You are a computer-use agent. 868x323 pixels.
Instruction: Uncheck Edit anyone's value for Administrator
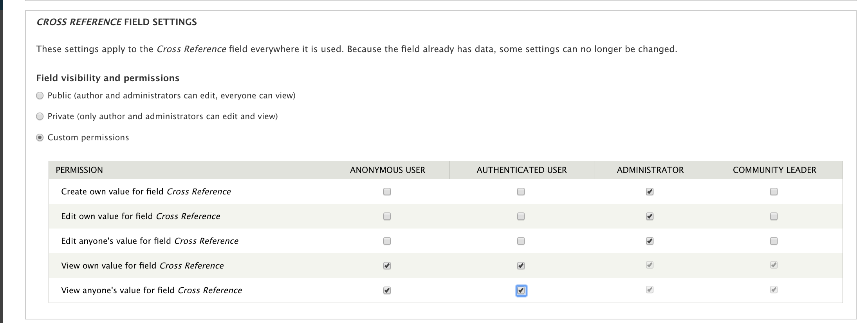coord(650,241)
